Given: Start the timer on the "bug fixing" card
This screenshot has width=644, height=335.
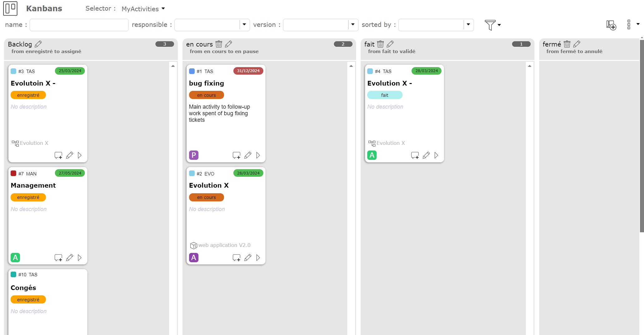Looking at the screenshot, I should click(258, 155).
